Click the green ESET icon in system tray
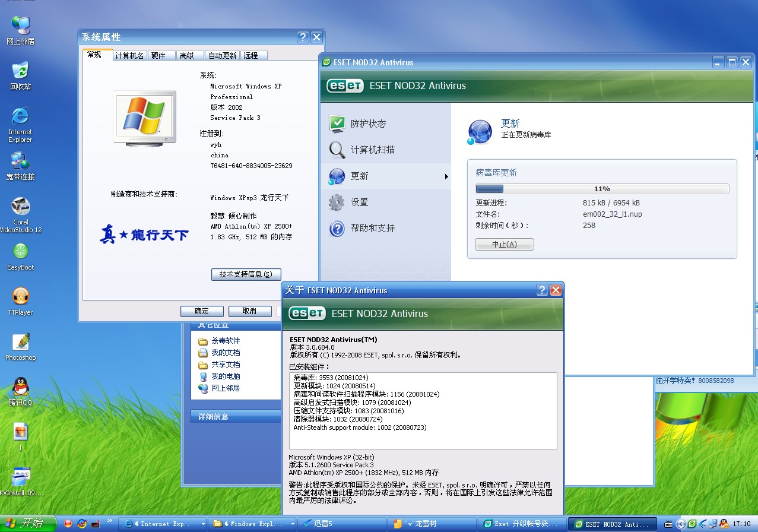This screenshot has width=758, height=532. point(692,524)
